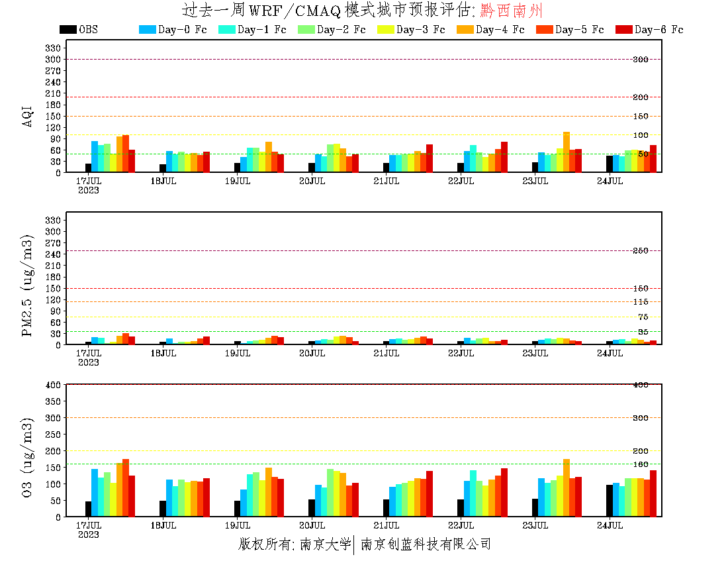The image size is (728, 563).
Task: Pick the orange Day-4 Fc legend swatch
Action: tap(465, 29)
